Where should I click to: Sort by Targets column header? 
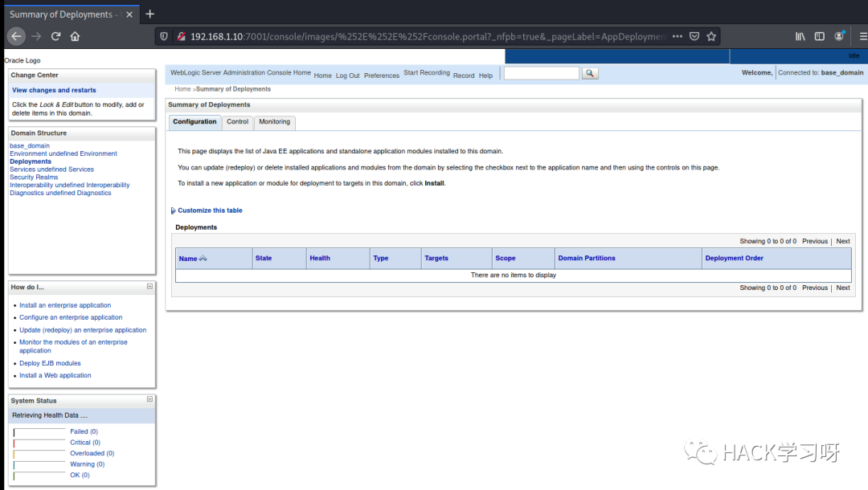click(436, 259)
